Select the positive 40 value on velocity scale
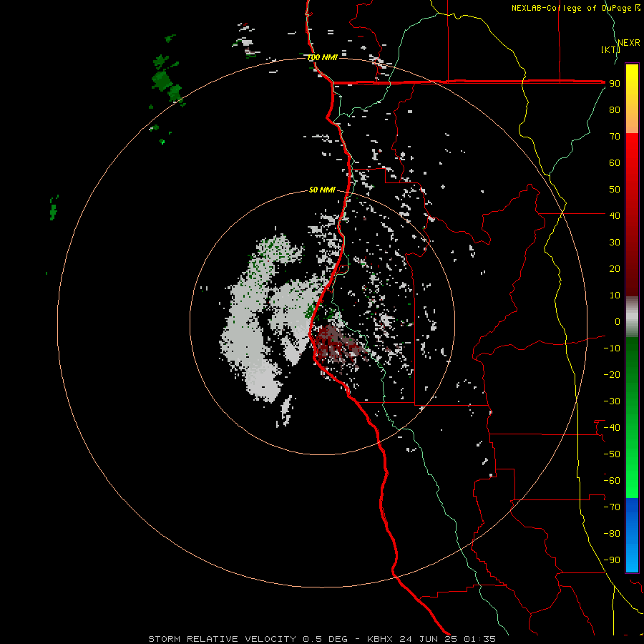 point(615,215)
